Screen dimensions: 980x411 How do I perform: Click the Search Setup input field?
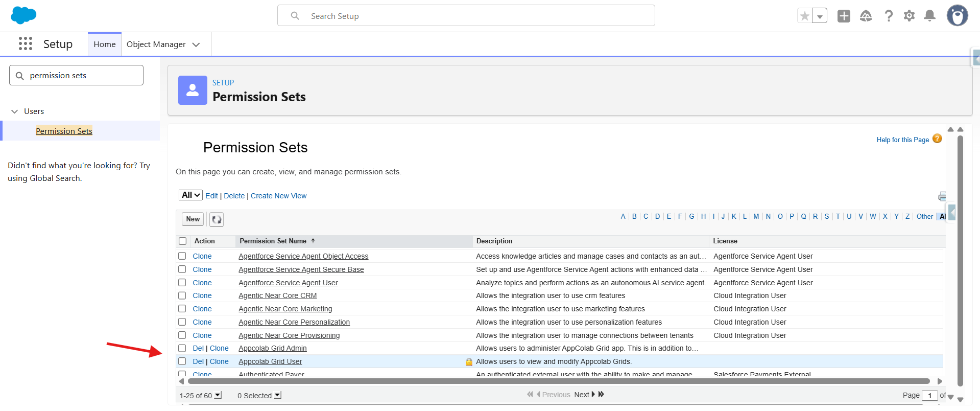(466, 16)
